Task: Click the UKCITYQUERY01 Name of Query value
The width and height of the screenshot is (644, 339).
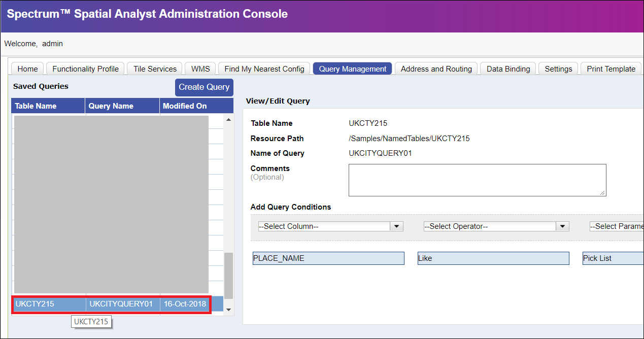Action: coord(380,153)
